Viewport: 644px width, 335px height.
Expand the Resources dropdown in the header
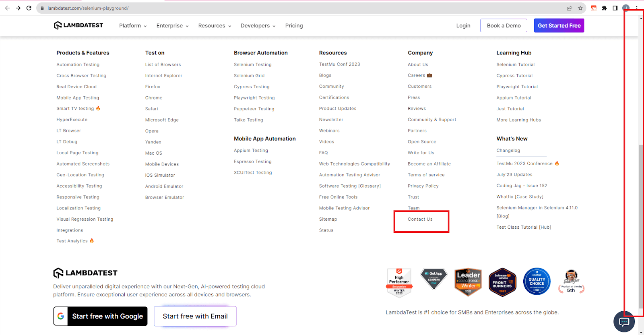point(215,26)
